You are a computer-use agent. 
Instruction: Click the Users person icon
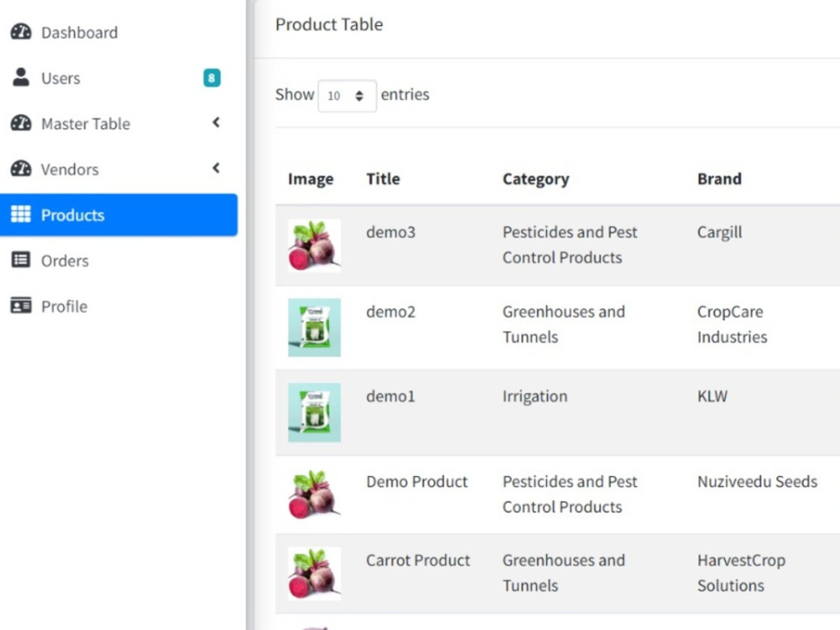[21, 77]
